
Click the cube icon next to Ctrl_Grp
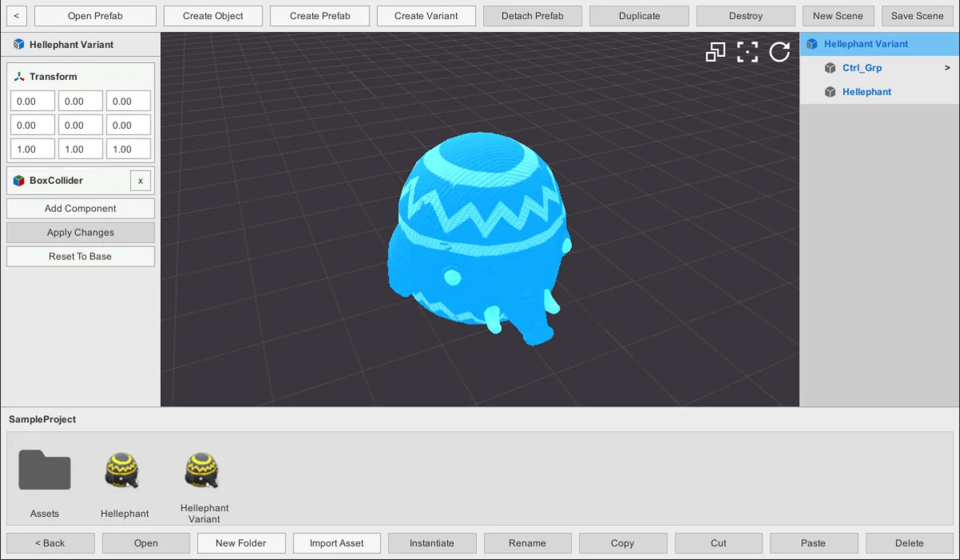pyautogui.click(x=830, y=68)
